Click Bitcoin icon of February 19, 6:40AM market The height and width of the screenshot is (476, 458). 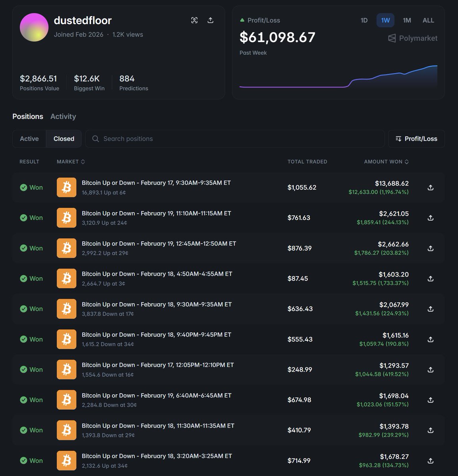click(66, 400)
